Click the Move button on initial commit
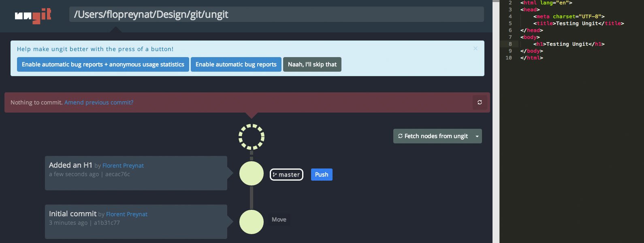Screen dimensions: 644x243 tap(279, 220)
